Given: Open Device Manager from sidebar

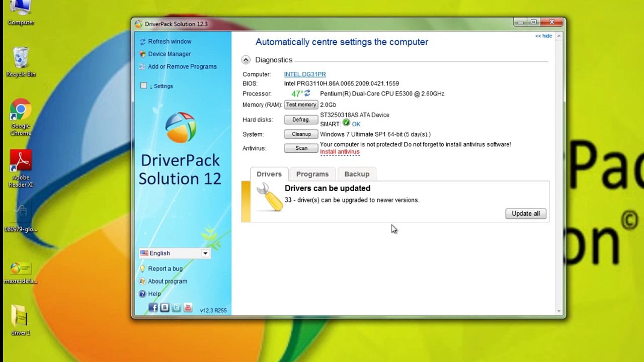Looking at the screenshot, I should coord(169,54).
